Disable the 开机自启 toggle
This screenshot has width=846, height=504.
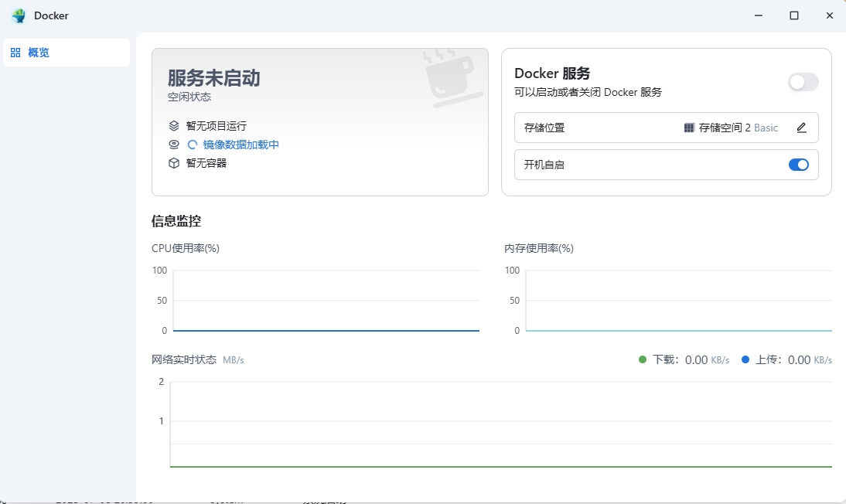(x=798, y=165)
